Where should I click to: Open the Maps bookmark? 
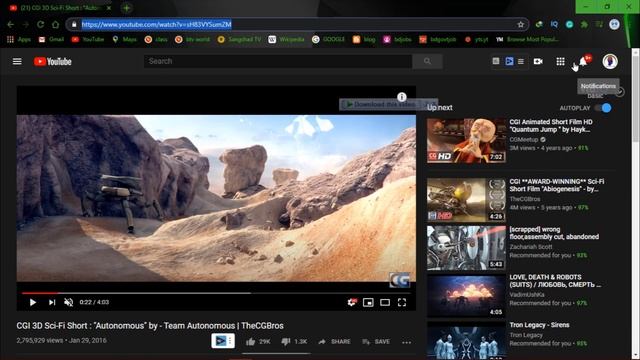pyautogui.click(x=124, y=40)
